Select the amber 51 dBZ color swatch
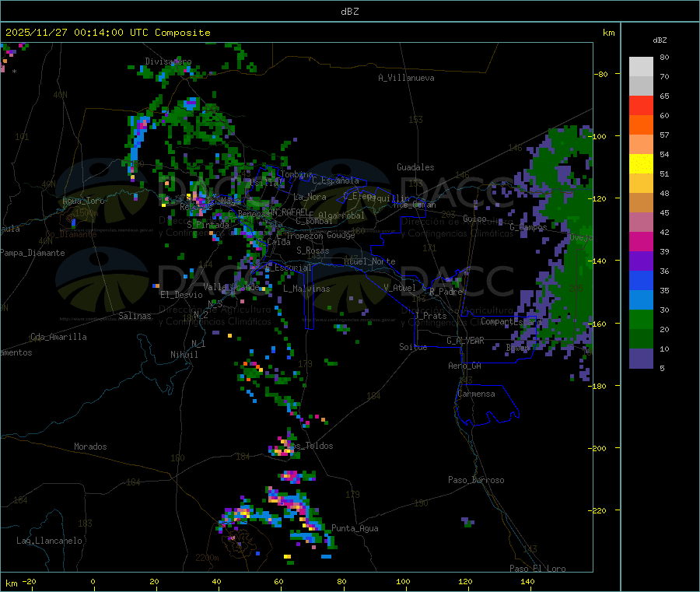 point(641,184)
